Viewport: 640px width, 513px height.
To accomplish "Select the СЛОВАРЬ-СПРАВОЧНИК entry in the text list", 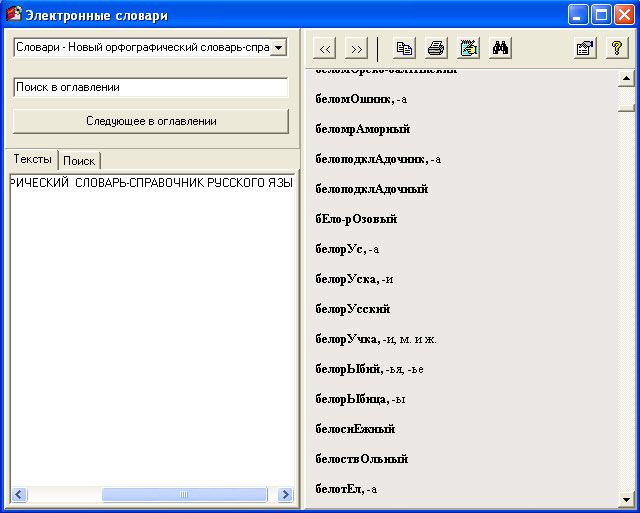I will tap(139, 183).
